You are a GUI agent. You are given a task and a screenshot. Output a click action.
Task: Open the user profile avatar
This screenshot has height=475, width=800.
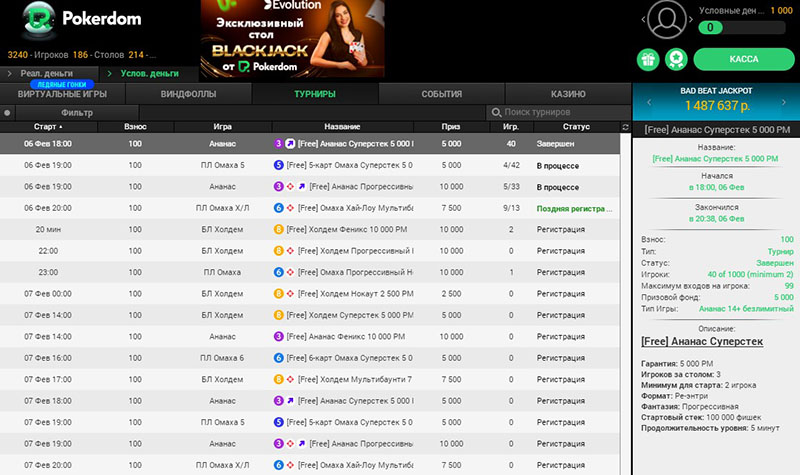point(666,19)
